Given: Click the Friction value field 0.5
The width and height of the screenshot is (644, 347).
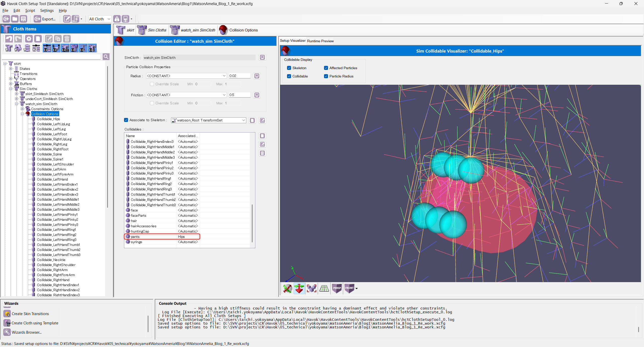Looking at the screenshot, I should click(x=239, y=95).
